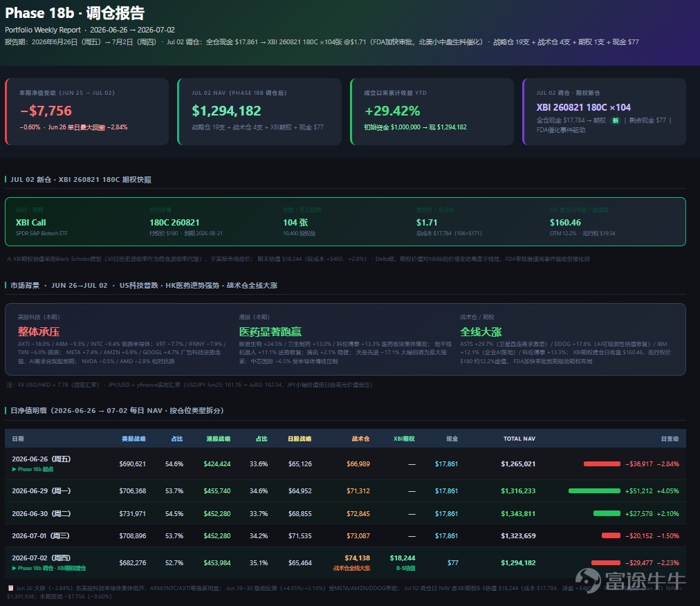The image size is (700, 606).
Task: Click the 医药显著跑赢 heading
Action: click(270, 332)
